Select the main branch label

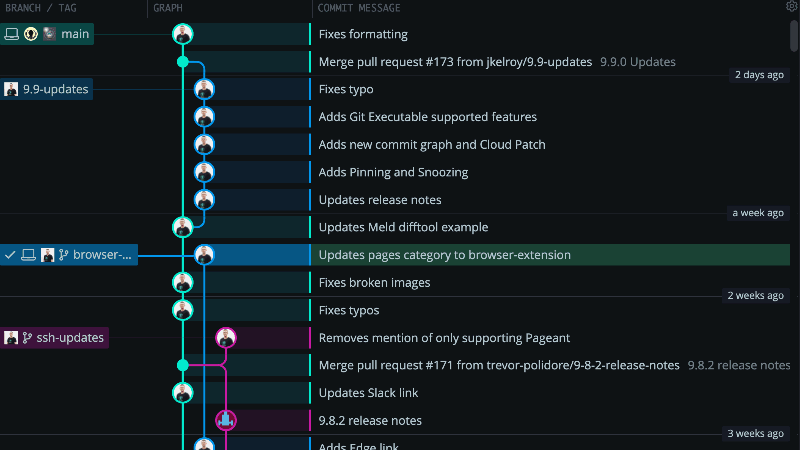tap(47, 34)
